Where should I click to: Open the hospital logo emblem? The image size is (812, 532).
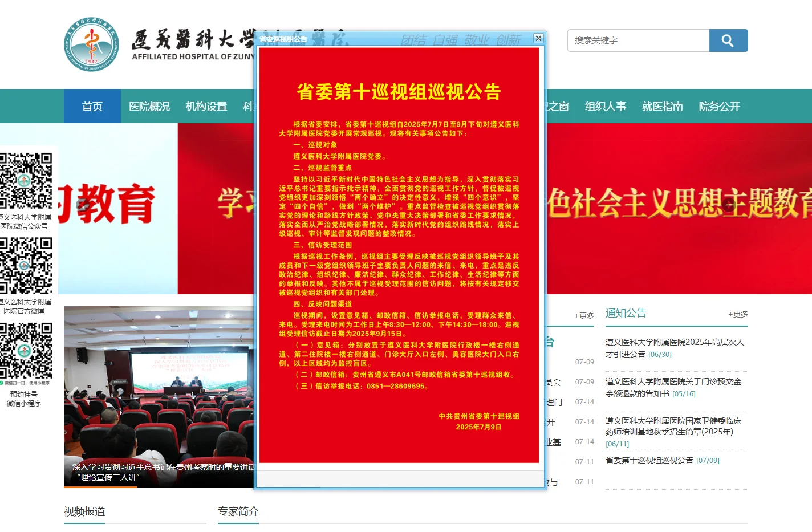(x=92, y=44)
